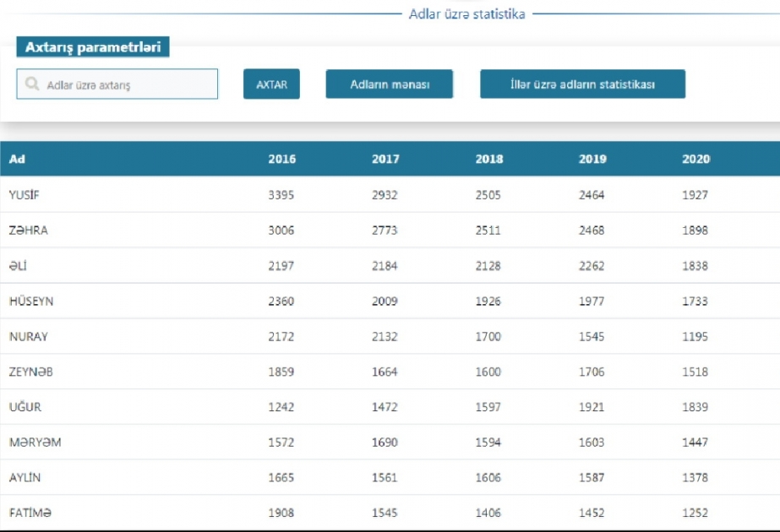Open the 'Adların mənası' page
The image size is (780, 532).
pos(390,84)
